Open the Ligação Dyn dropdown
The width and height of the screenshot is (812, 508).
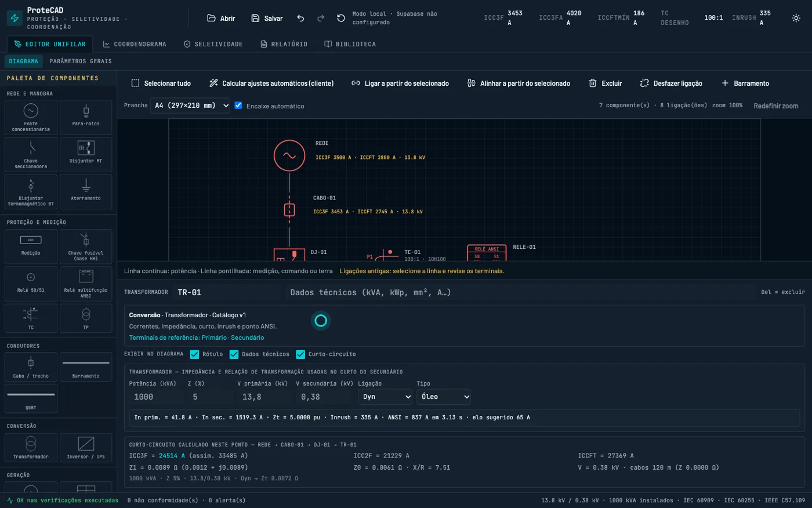(x=385, y=397)
